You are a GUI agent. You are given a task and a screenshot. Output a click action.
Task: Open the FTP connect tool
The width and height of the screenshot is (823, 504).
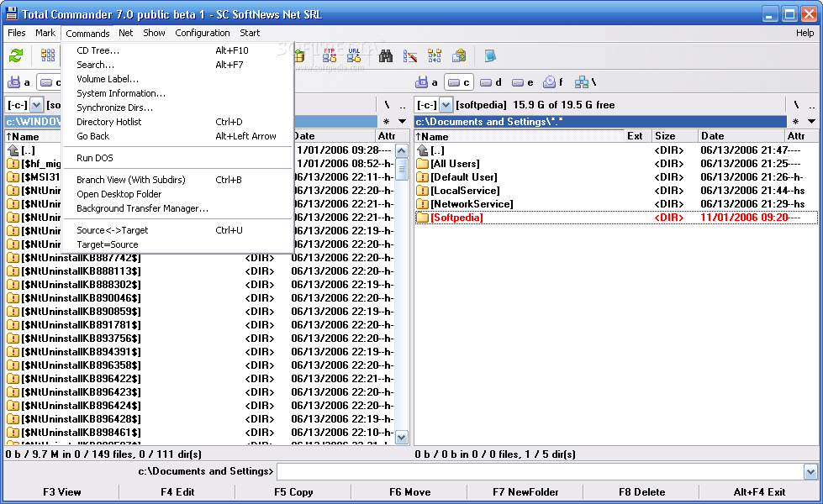coord(328,55)
